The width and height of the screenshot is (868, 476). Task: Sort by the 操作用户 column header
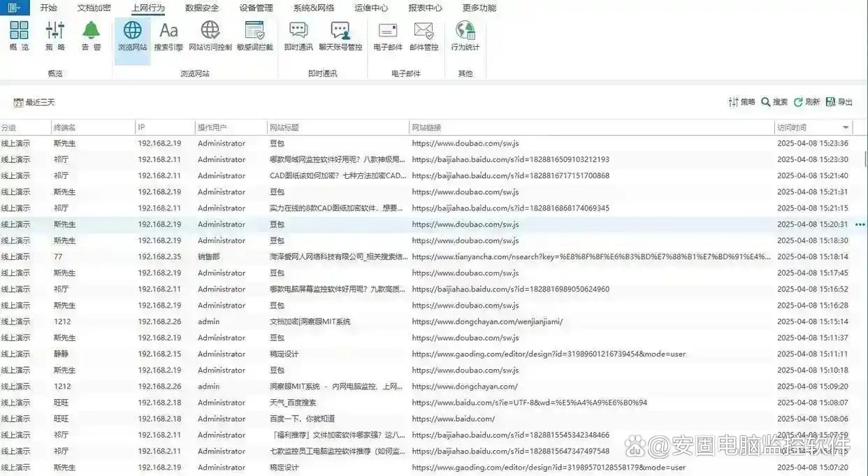coord(232,128)
